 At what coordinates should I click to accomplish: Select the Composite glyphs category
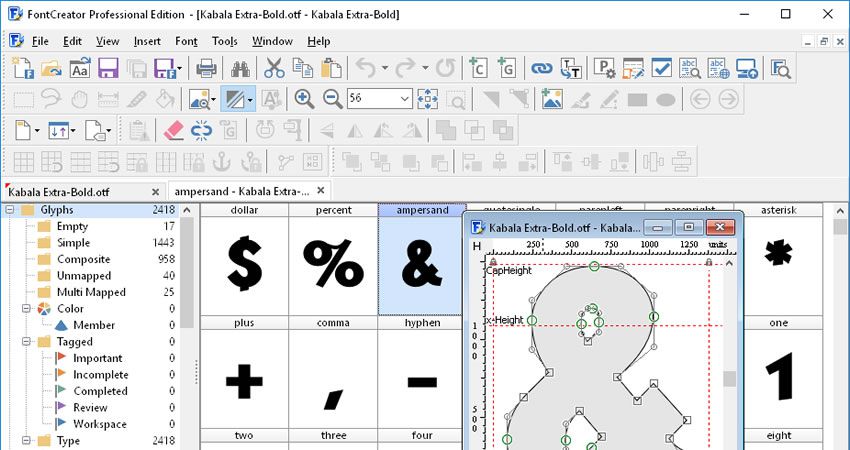[x=83, y=259]
